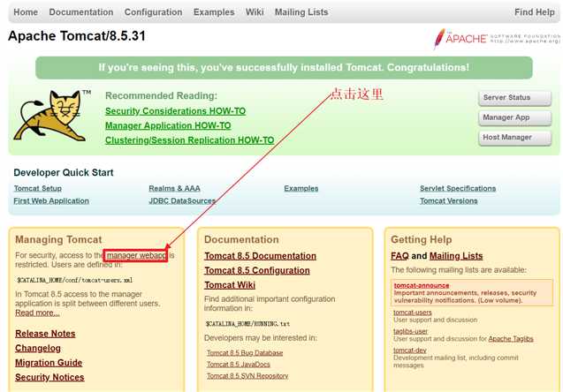Open Release Notes link
Screen dimensions: 563x392
[45, 334]
